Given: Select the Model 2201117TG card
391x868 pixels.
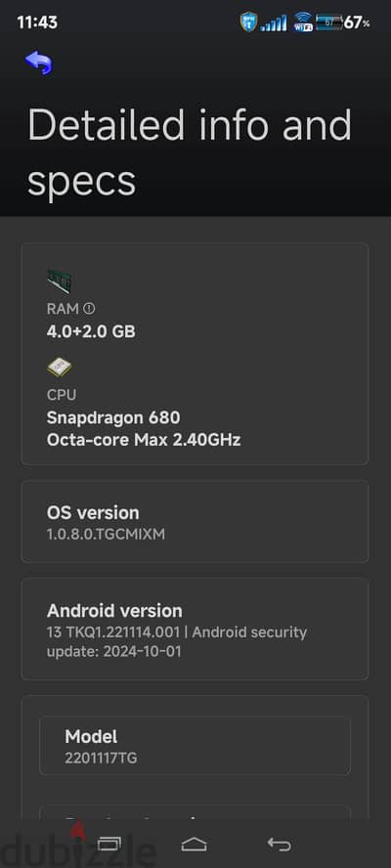Looking at the screenshot, I should click(195, 746).
